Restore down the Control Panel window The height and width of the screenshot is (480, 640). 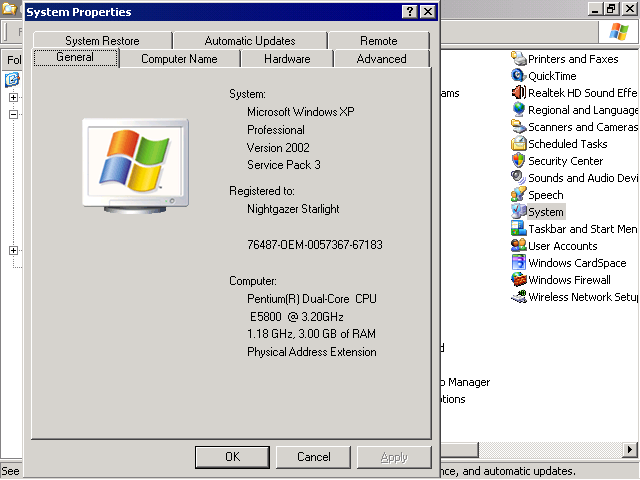[611, 9]
